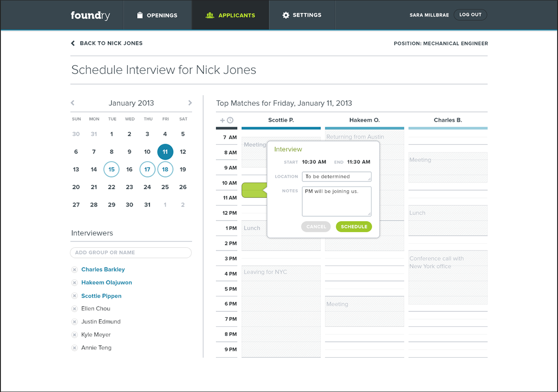Click the clock icon above time column
Viewport: 558px width, 392px height.
click(230, 120)
